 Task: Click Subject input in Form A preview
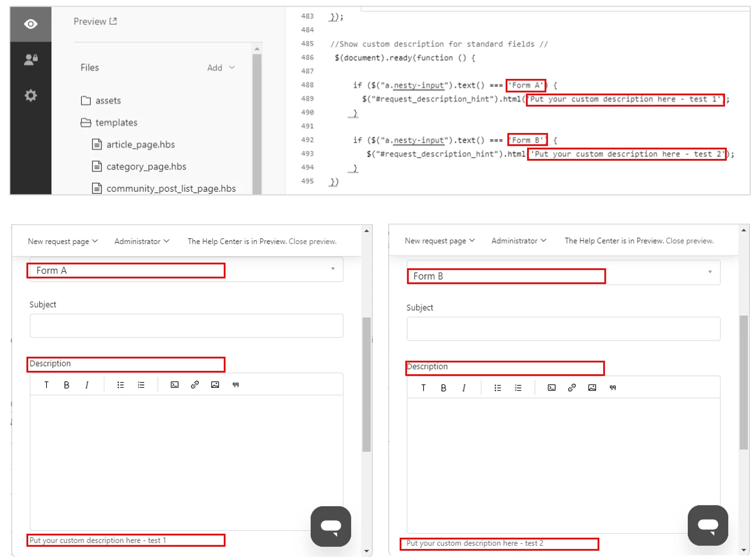186,326
